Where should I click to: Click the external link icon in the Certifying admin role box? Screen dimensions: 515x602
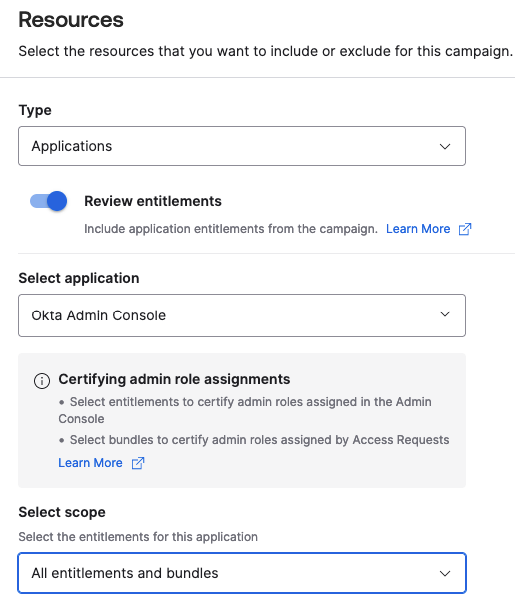click(x=138, y=463)
